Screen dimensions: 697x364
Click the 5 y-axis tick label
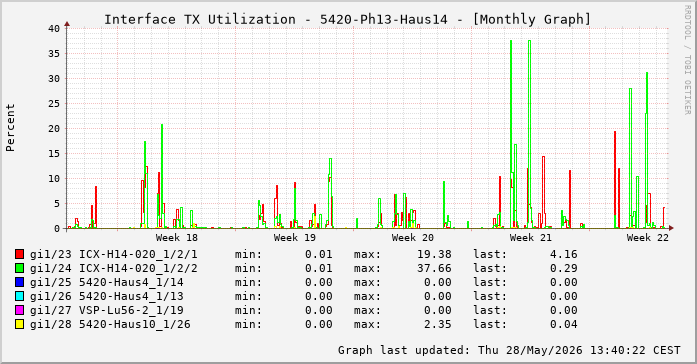coord(56,204)
